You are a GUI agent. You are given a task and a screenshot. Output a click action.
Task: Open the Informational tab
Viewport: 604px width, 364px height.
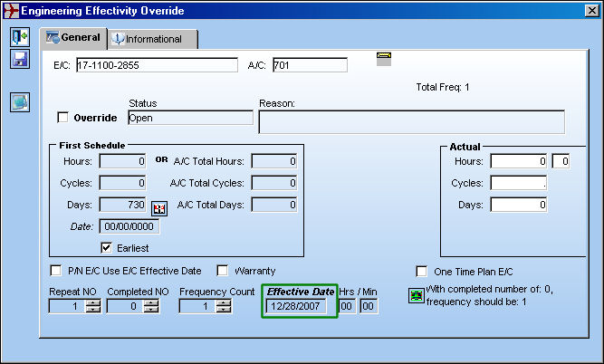(x=153, y=39)
